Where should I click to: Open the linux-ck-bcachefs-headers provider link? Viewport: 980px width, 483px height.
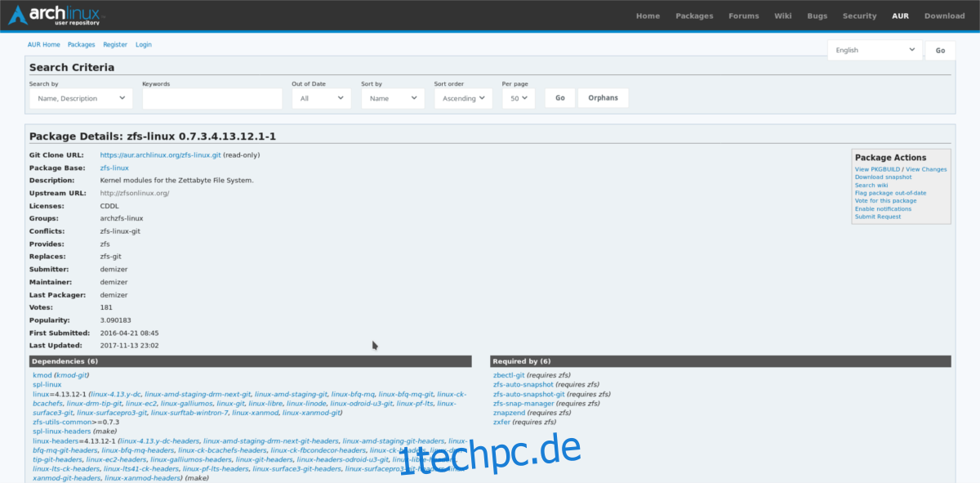click(x=222, y=451)
